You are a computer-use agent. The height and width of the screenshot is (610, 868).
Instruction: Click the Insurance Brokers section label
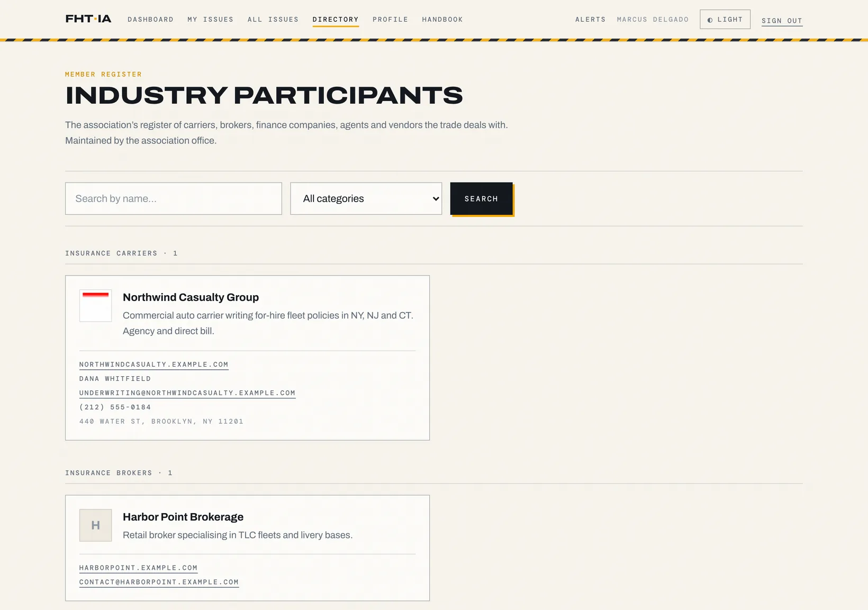point(119,473)
